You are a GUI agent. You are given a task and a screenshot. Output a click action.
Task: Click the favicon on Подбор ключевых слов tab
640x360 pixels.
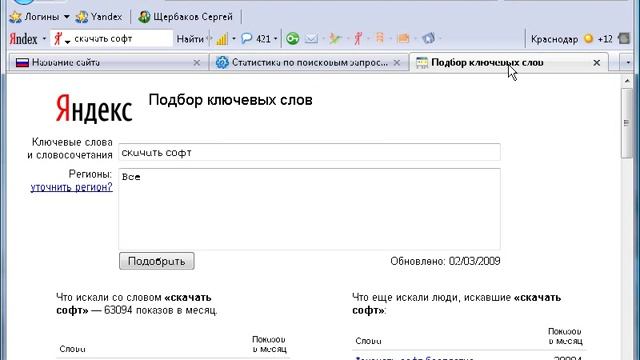tap(422, 62)
